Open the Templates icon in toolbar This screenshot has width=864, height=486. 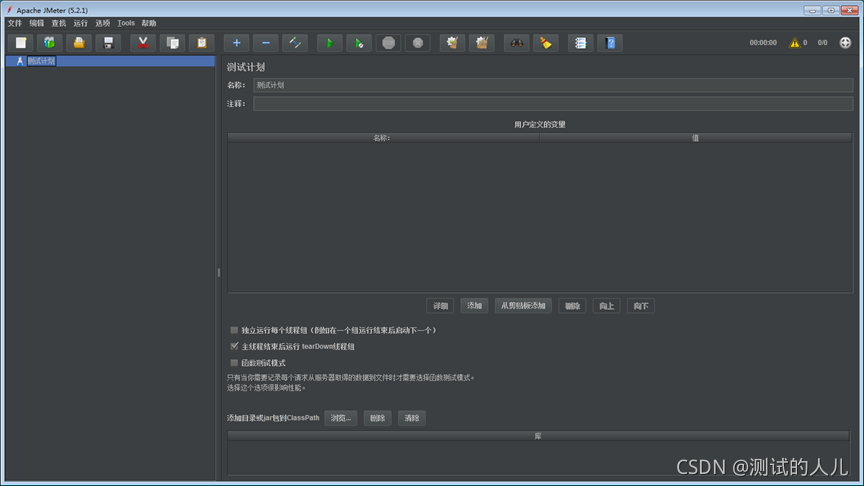(50, 43)
